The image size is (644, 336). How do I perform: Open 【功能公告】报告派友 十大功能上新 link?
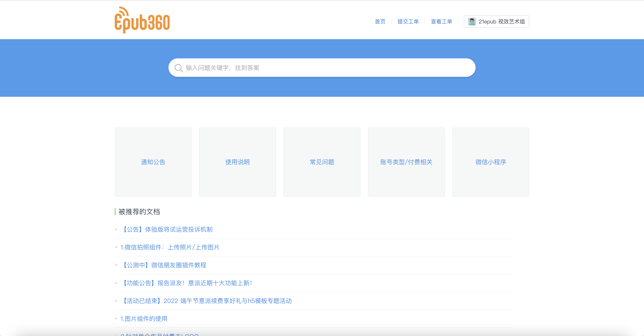187,283
